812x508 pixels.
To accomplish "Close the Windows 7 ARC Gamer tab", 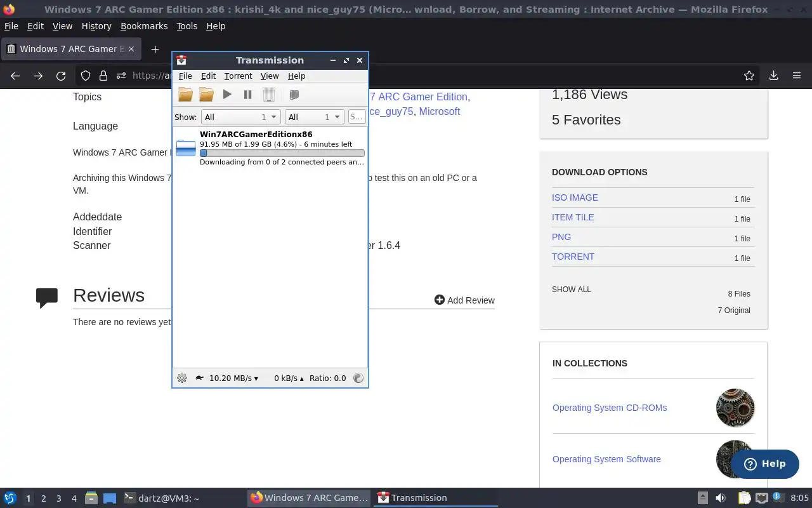I will tap(132, 49).
